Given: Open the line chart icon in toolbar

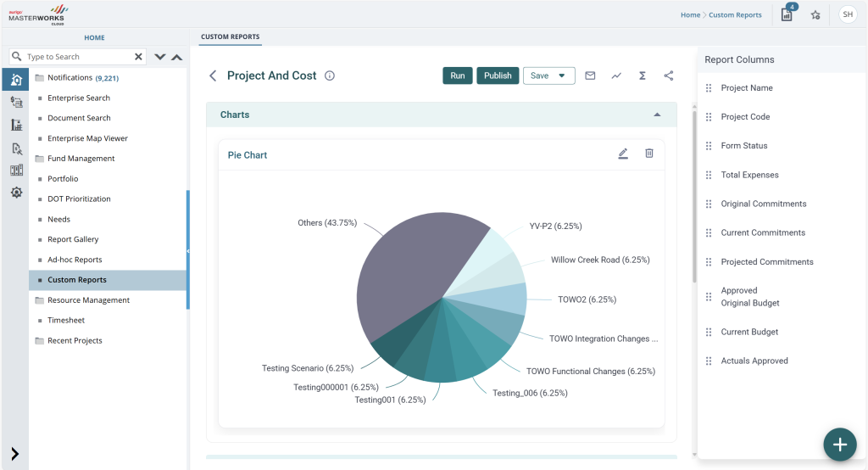Looking at the screenshot, I should point(616,76).
